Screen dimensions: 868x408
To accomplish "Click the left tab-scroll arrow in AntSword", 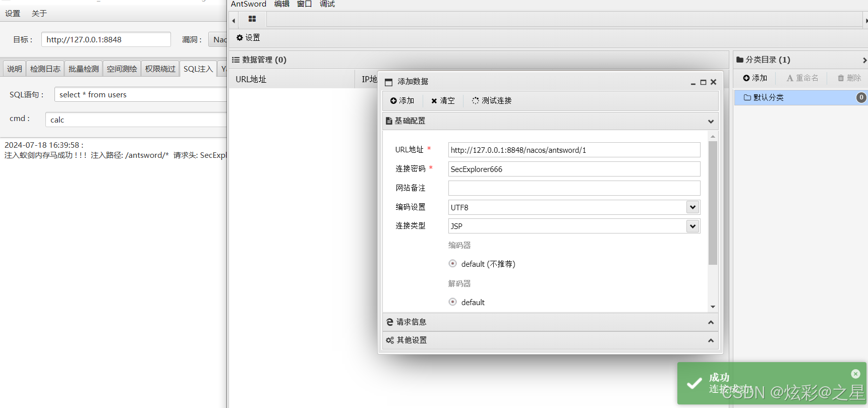I will (x=234, y=21).
